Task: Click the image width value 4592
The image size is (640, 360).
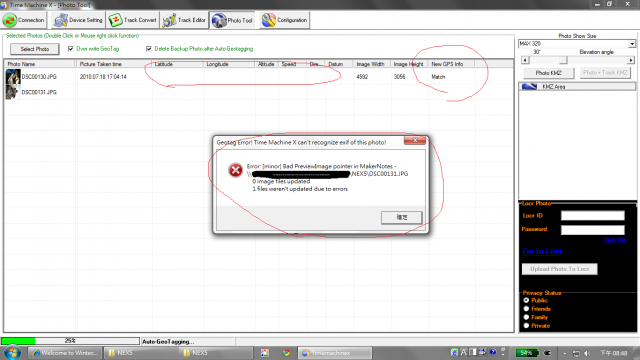Action: pos(362,77)
